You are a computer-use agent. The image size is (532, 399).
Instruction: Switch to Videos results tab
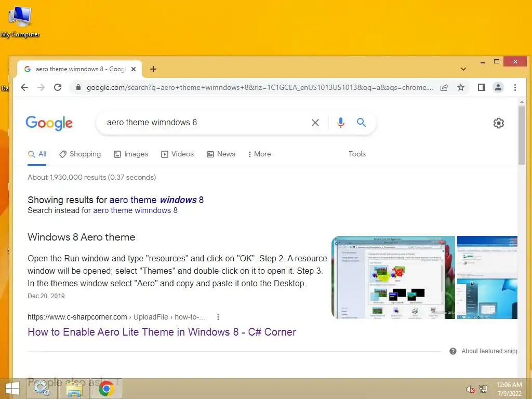click(x=178, y=154)
